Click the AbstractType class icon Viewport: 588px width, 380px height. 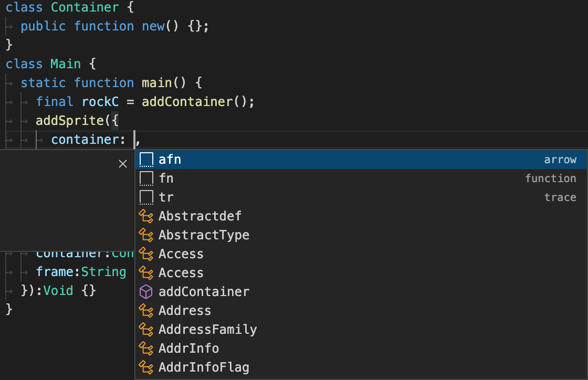pyautogui.click(x=146, y=235)
